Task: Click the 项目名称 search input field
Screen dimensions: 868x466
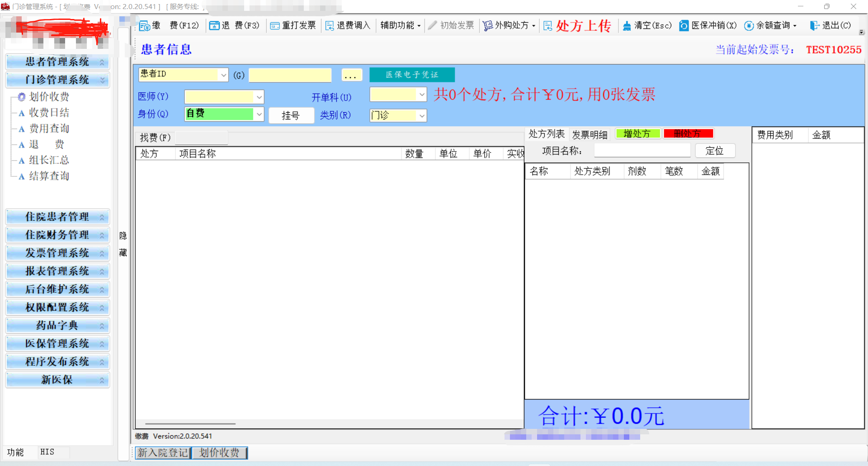Action: 642,151
